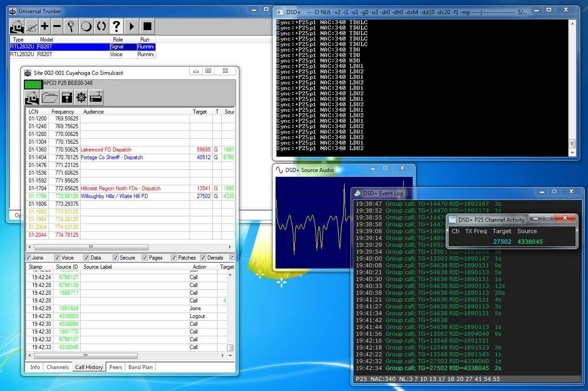Viewport: 588px width, 391px height.
Task: Click the hand-writing edit icon in Universal Trunker
Action: 31,26
